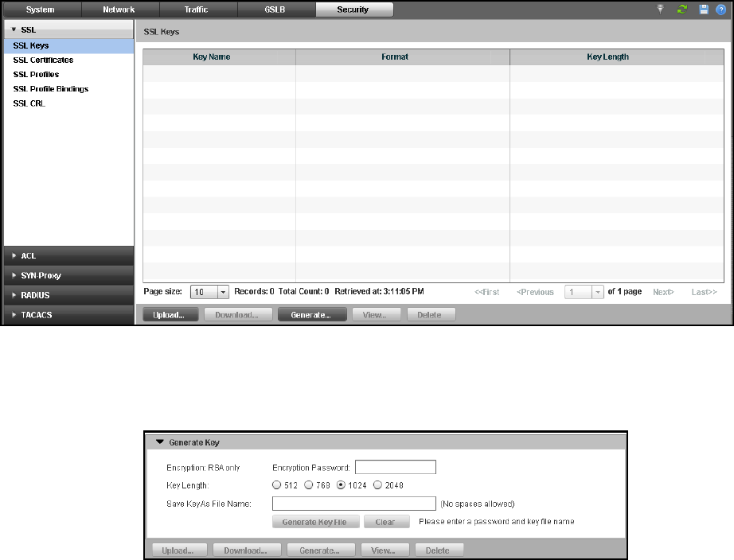This screenshot has height=560, width=734.
Task: Select the 768 key length radio button
Action: pyautogui.click(x=308, y=485)
